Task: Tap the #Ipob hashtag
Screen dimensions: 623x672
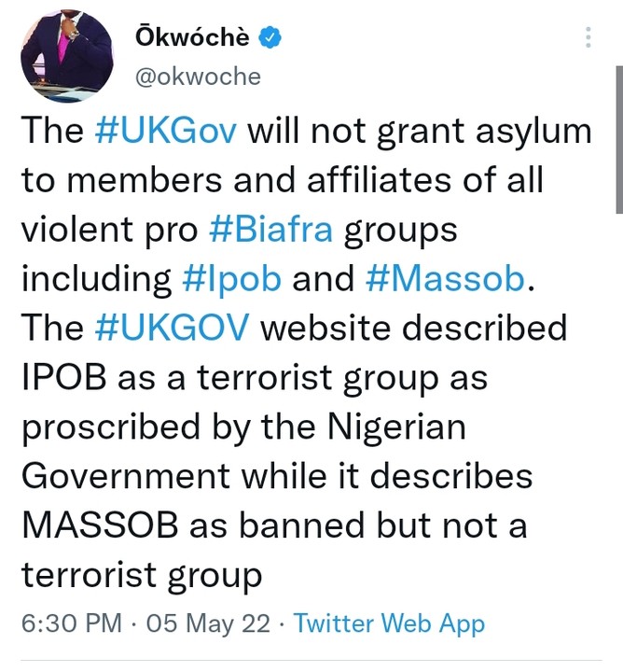Action: pos(227,279)
